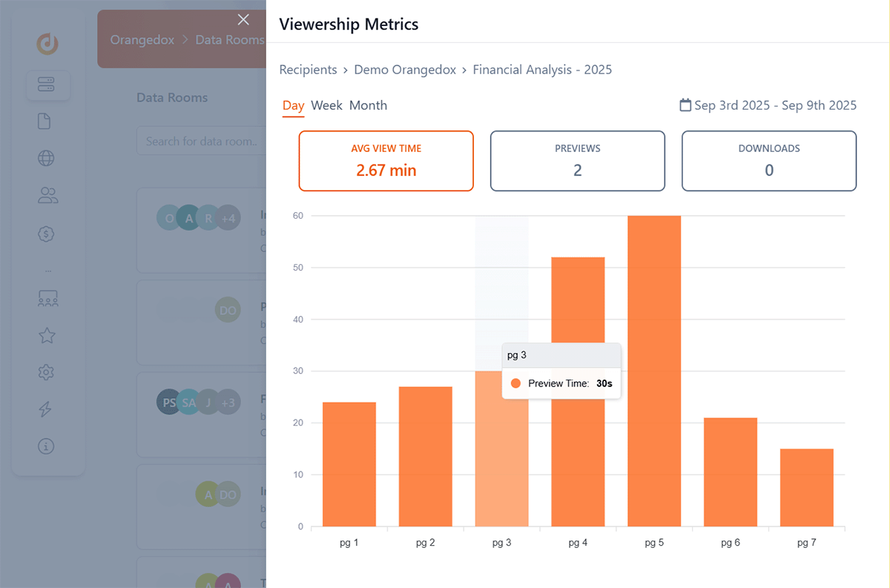Click the pg 5 bar in chart

click(654, 371)
